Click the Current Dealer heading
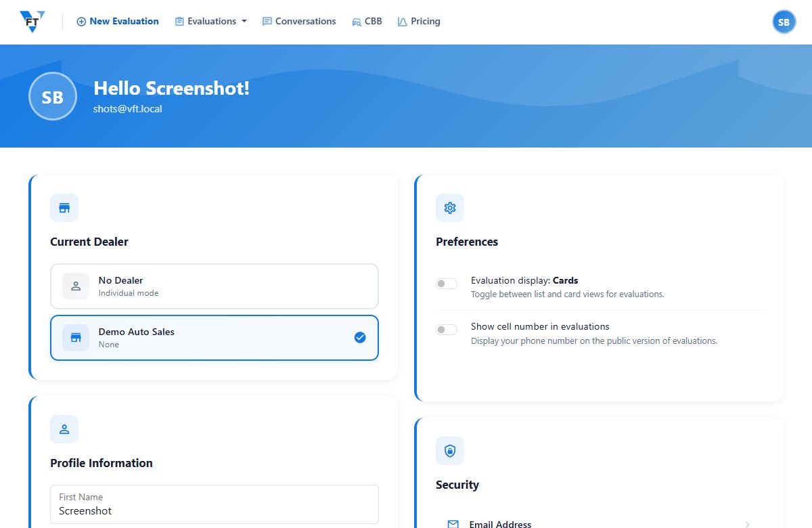The image size is (812, 528). click(89, 242)
